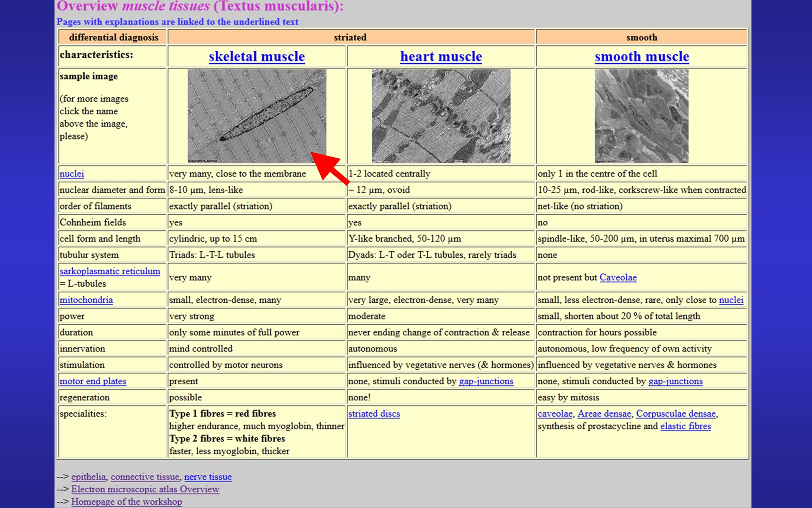
Task: Open the caveolae link in specialities row
Action: pos(555,414)
